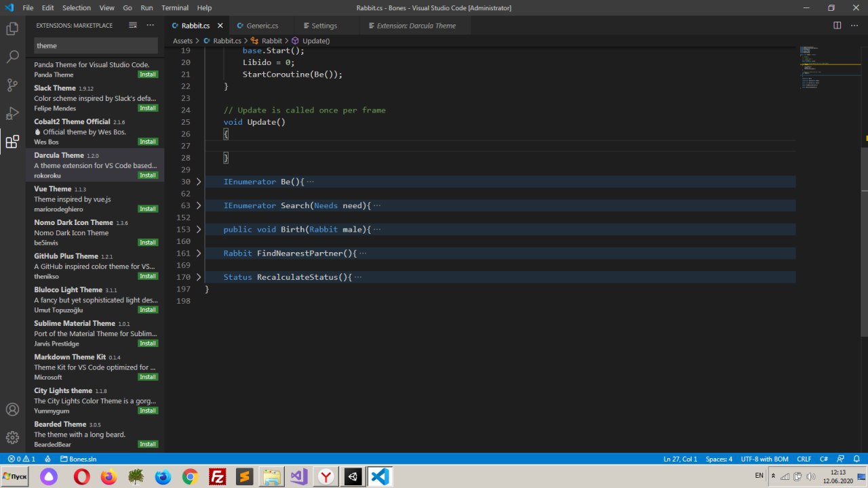Change end of line 'CRLF'
Screen dimensions: 868x488
(804, 459)
